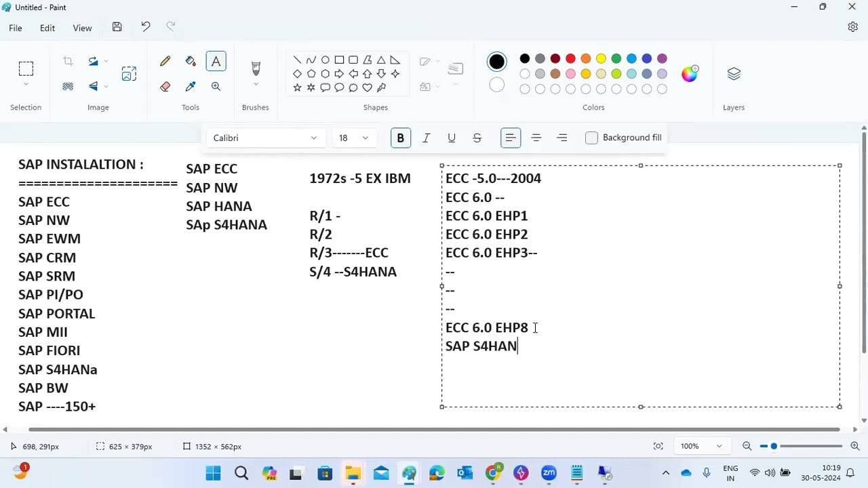Select the Eraser tool
The height and width of the screenshot is (488, 868).
pos(165,87)
